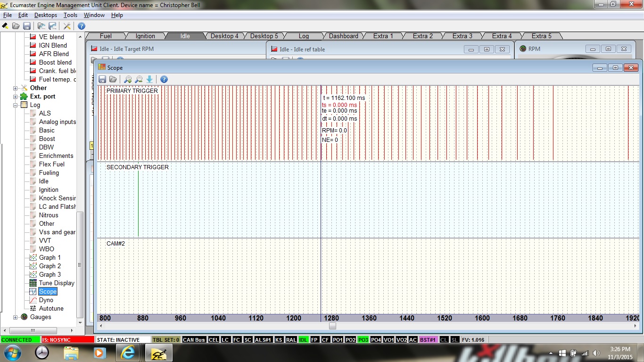Open the Dashboard tab
This screenshot has height=362, width=644.
coord(343,36)
